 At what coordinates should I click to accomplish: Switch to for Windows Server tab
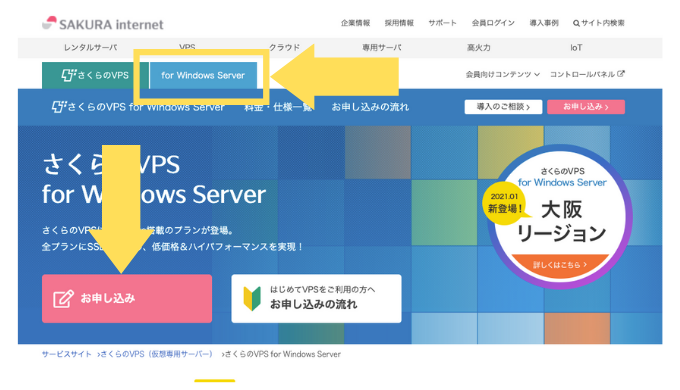(x=203, y=75)
